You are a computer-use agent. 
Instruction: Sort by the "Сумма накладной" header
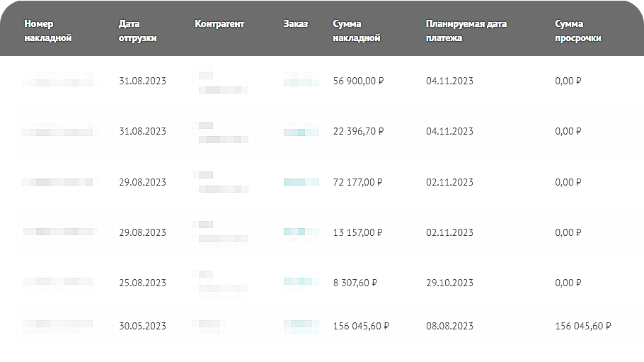[356, 31]
